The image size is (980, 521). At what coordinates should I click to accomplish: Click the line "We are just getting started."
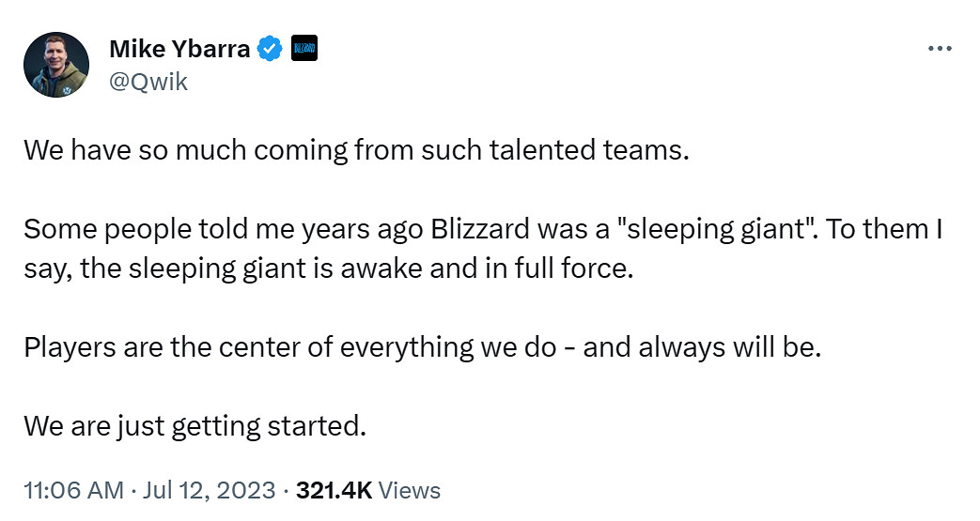click(194, 425)
